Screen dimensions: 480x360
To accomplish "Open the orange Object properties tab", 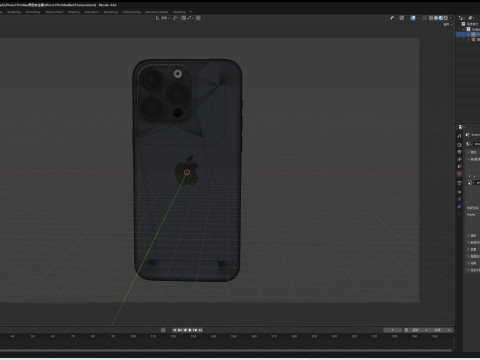I will [x=459, y=192].
